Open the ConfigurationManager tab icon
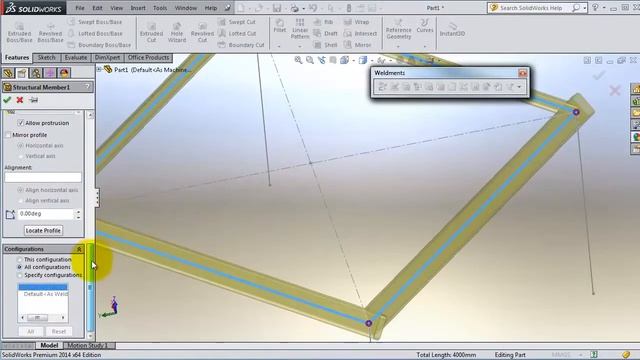640x360 pixels. [36, 73]
